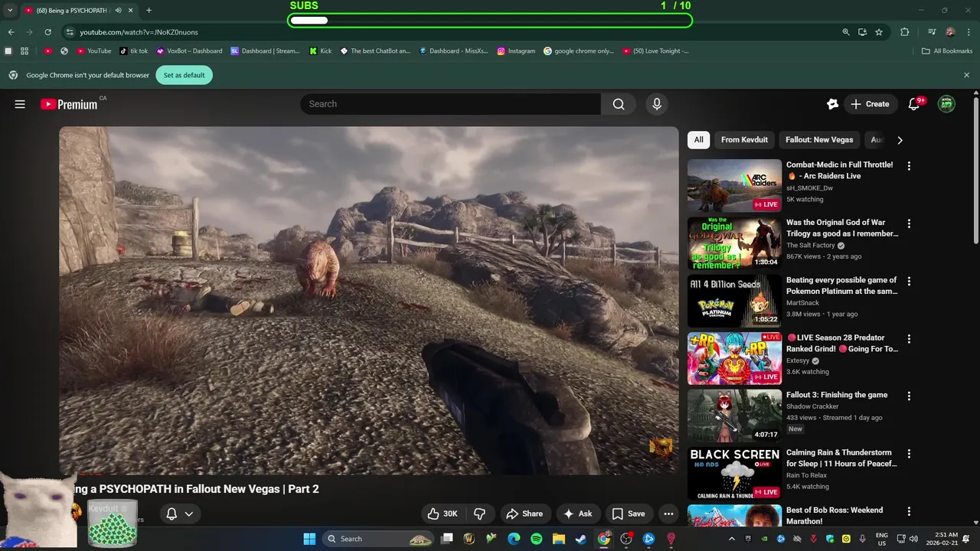Mute the tab via speaker icon
Image resolution: width=980 pixels, height=551 pixels.
pos(119,11)
